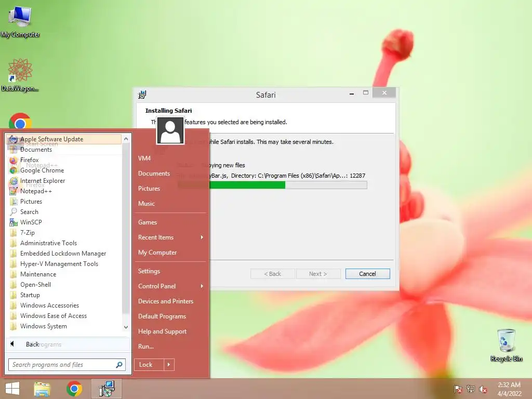Click the Google Chrome icon in programs list
Image resolution: width=532 pixels, height=399 pixels.
14,170
